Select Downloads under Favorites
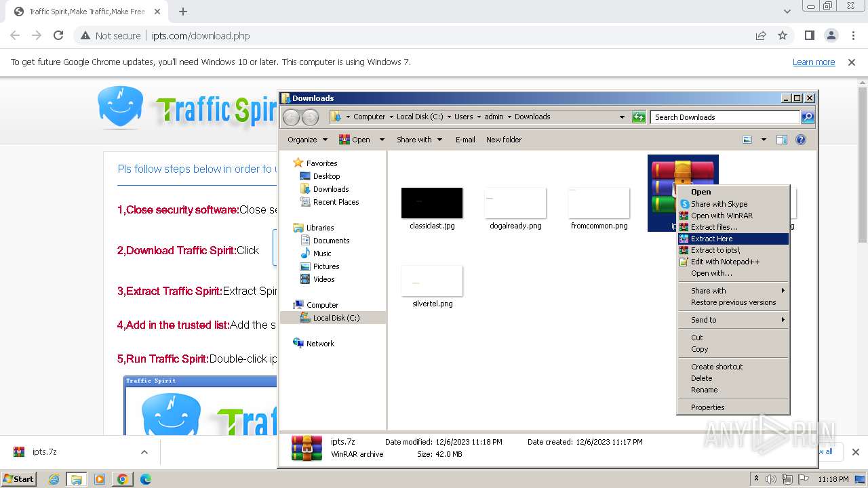 pyautogui.click(x=330, y=189)
